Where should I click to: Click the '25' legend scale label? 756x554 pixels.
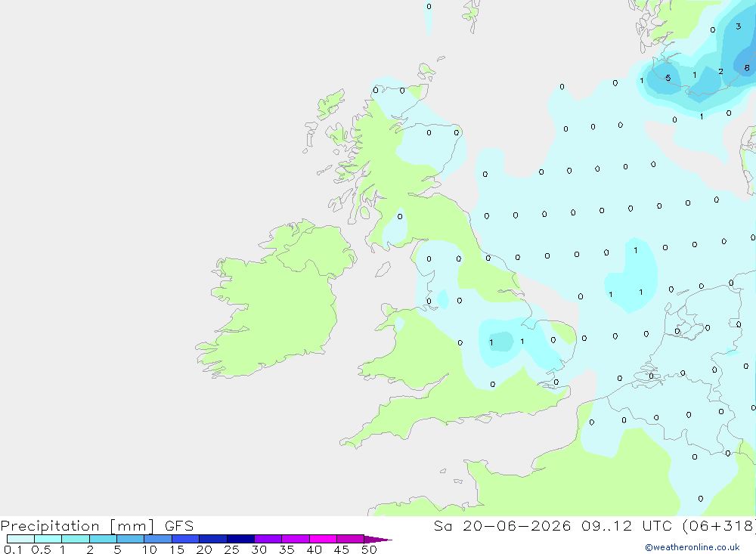coord(231,549)
